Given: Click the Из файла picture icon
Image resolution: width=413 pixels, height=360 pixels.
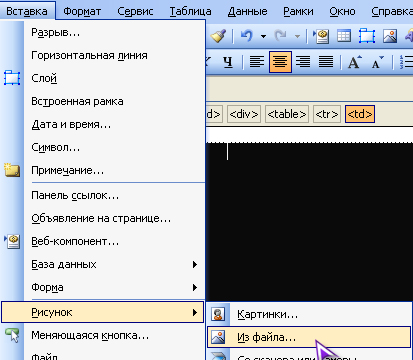Looking at the screenshot, I should (x=218, y=337).
